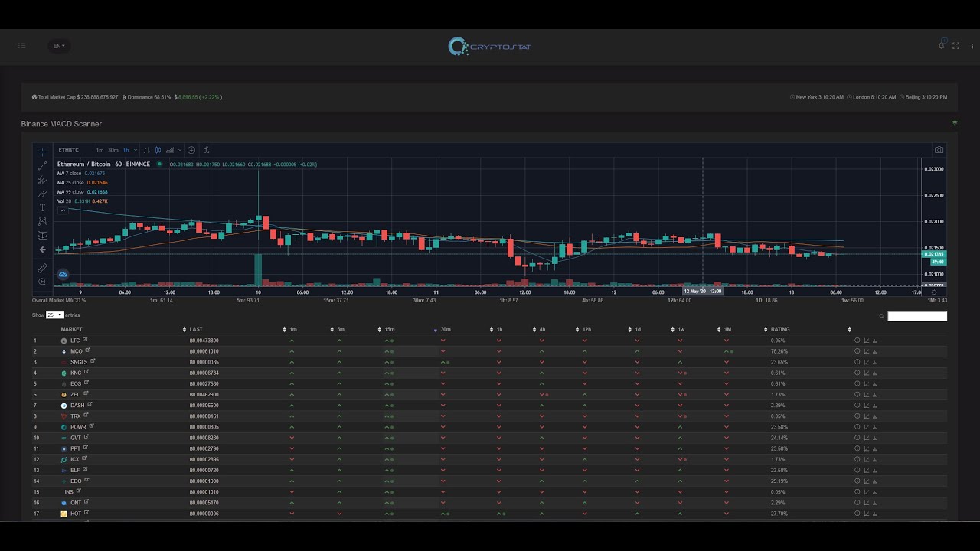The width and height of the screenshot is (980, 551).
Task: Click the table search input field
Action: click(917, 316)
